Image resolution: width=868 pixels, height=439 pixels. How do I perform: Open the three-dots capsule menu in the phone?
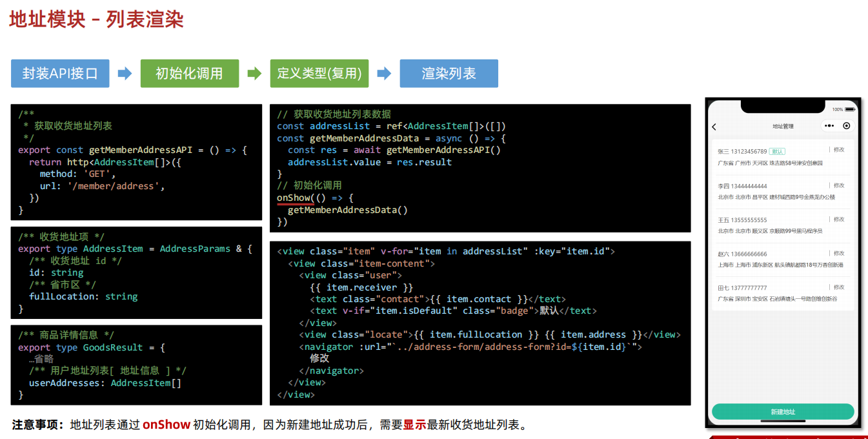pos(829,126)
